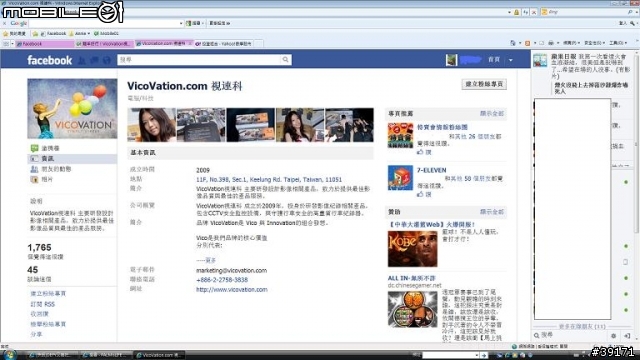Click the like thumb under 7-ELEVEN page

(x=420, y=194)
